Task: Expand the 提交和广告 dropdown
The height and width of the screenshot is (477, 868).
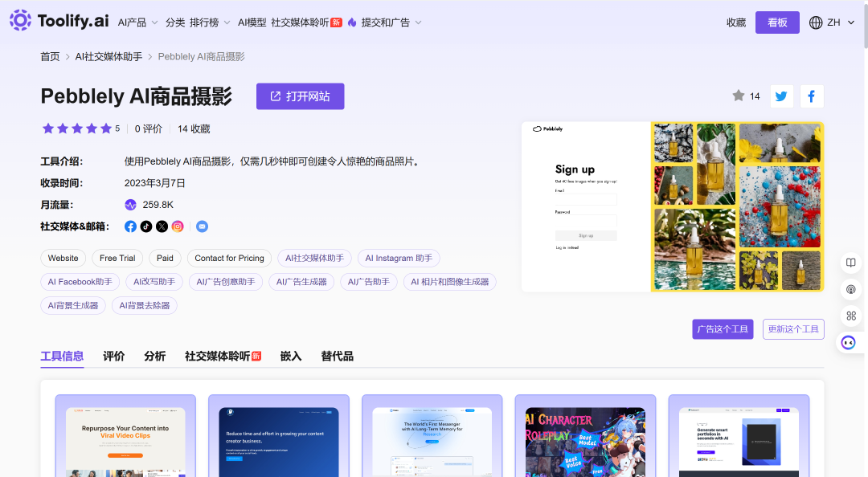Action: pos(391,22)
